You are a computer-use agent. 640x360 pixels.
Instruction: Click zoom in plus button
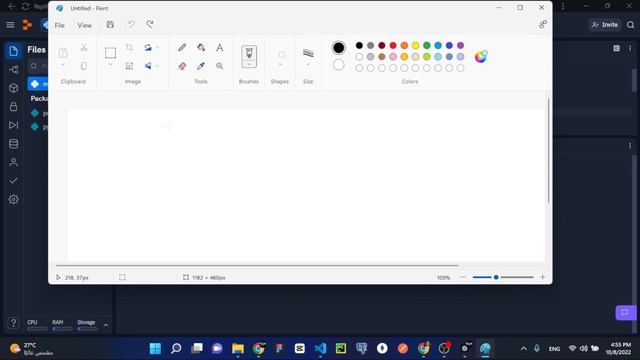[x=542, y=277]
